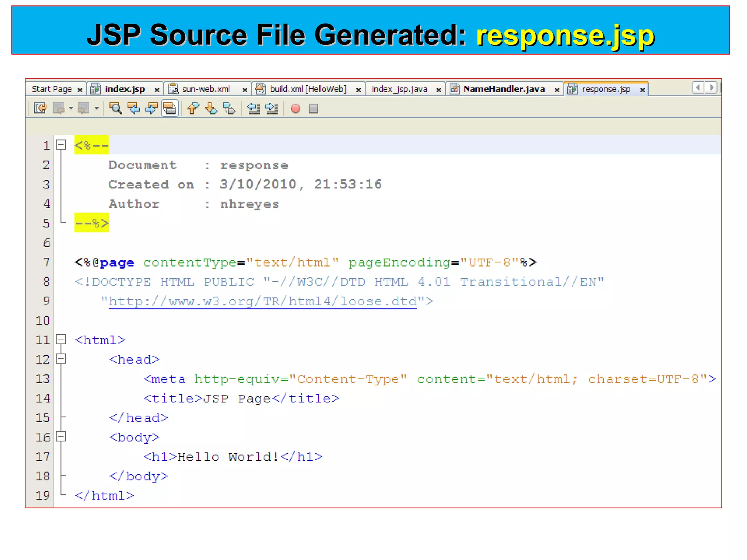Click pageEncoding attribute on line 7
Image resolution: width=747 pixels, height=560 pixels.
(x=400, y=262)
